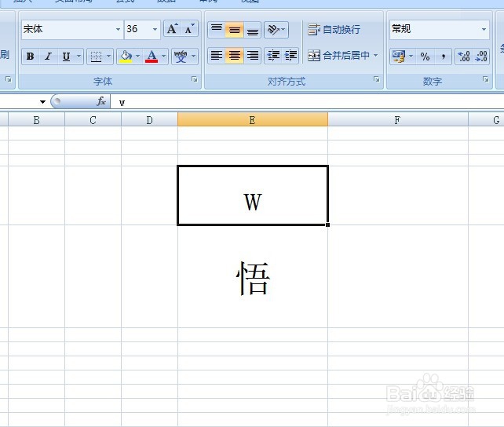Select column D header
The height and width of the screenshot is (427, 504).
149,120
